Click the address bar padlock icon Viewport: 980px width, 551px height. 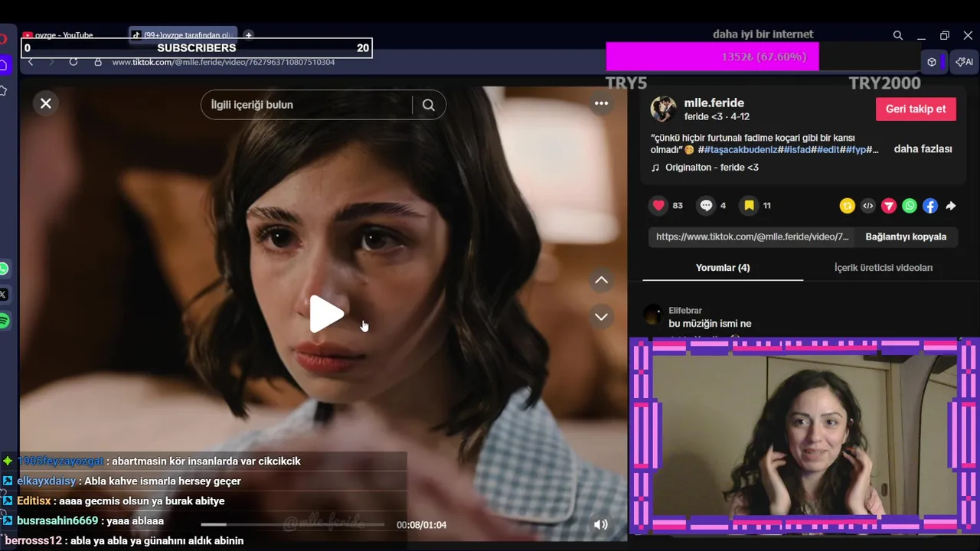[x=98, y=62]
